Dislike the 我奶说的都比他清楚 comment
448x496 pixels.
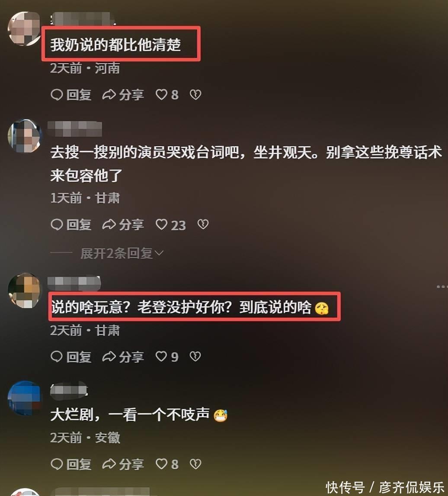click(195, 95)
